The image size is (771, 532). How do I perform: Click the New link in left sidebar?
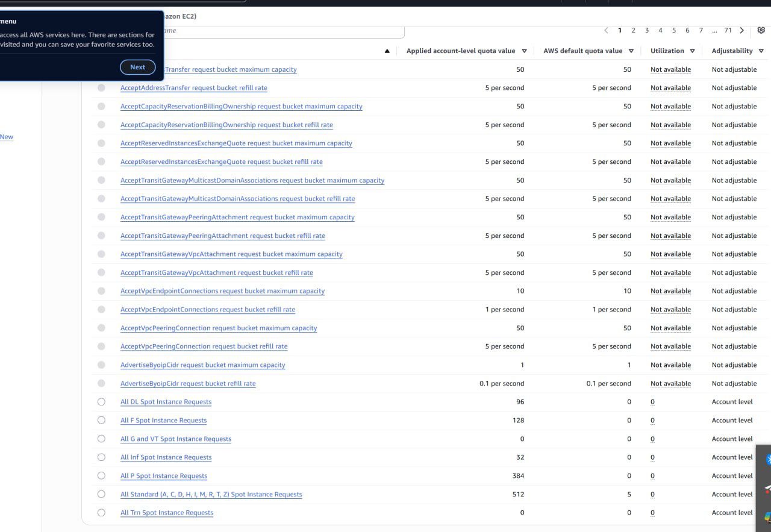pyautogui.click(x=7, y=137)
